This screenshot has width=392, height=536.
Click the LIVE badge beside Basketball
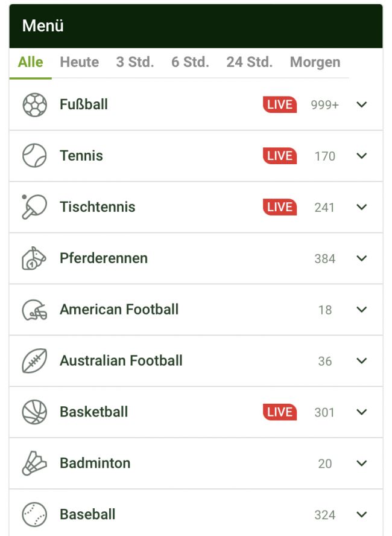(280, 412)
